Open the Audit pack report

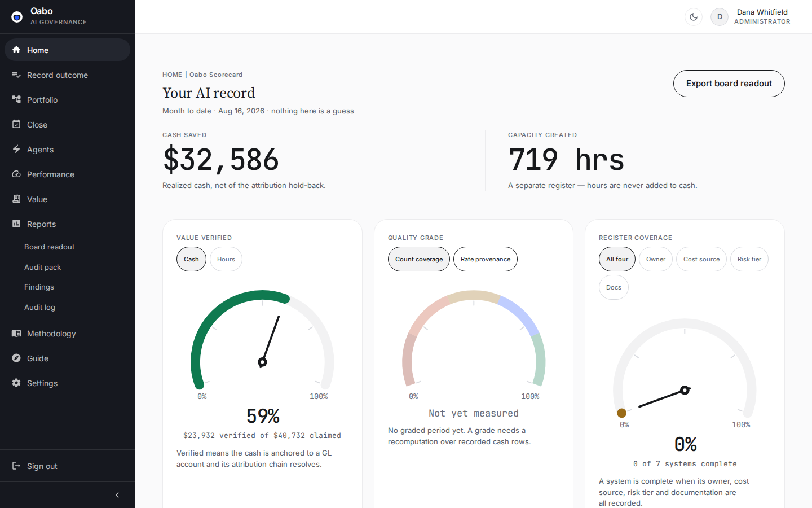tap(42, 267)
